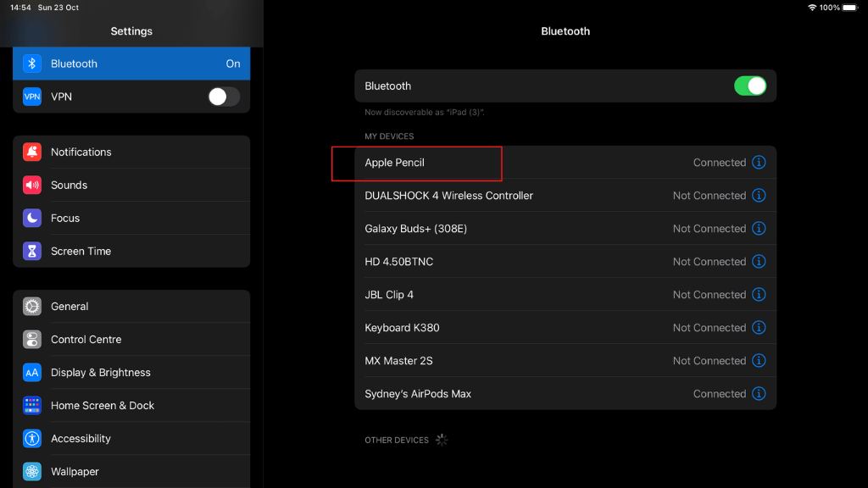This screenshot has width=868, height=488.
Task: Click the VPN icon in sidebar
Action: click(x=32, y=97)
